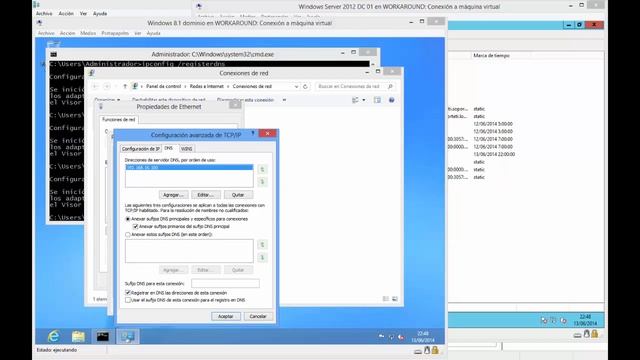Open Acción menu in Windows 8.1 VM window
Image resolution: width=640 pixels, height=360 pixels.
coord(68,33)
